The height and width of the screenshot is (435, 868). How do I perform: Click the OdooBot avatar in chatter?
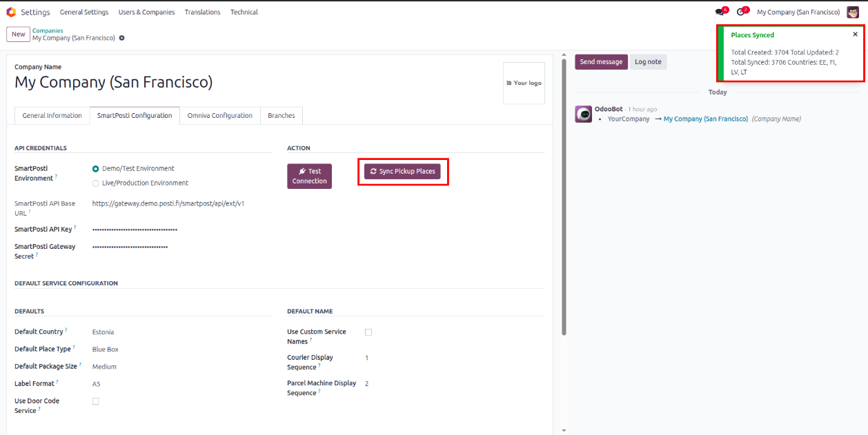click(583, 114)
